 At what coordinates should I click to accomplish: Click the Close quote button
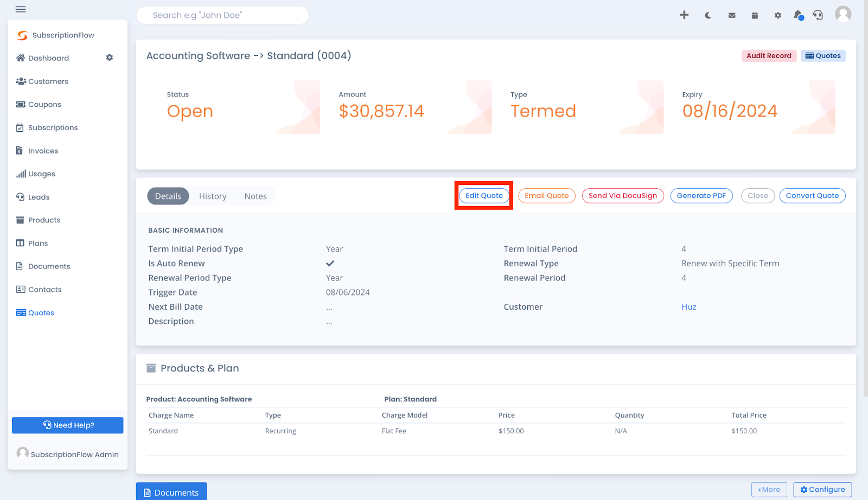(758, 196)
